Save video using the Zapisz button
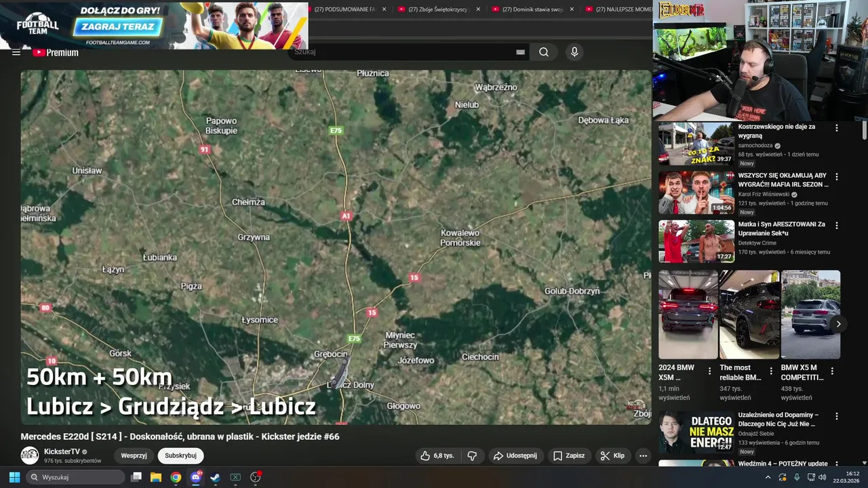868x488 pixels. coord(568,455)
